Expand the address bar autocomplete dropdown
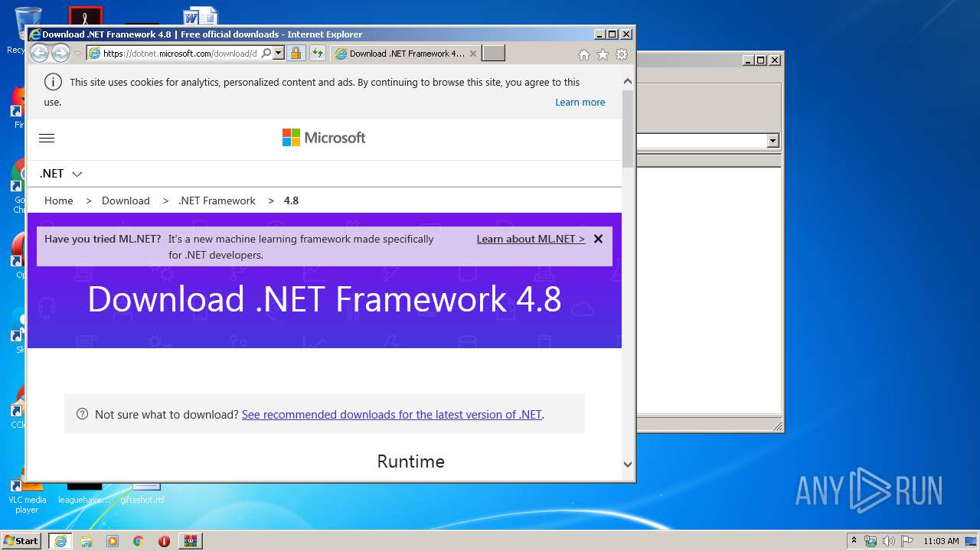The width and height of the screenshot is (980, 551). click(x=279, y=54)
